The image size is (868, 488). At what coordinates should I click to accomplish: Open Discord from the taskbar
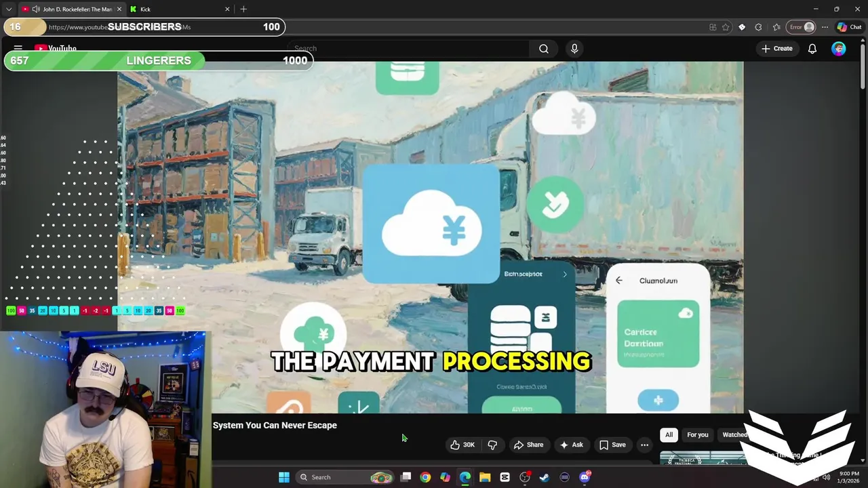[x=585, y=477]
